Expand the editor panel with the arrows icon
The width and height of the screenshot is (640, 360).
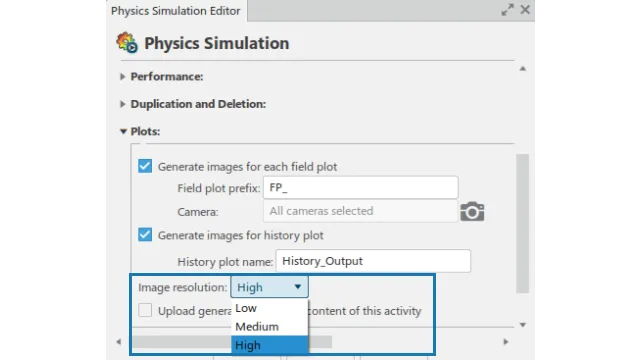pos(507,10)
